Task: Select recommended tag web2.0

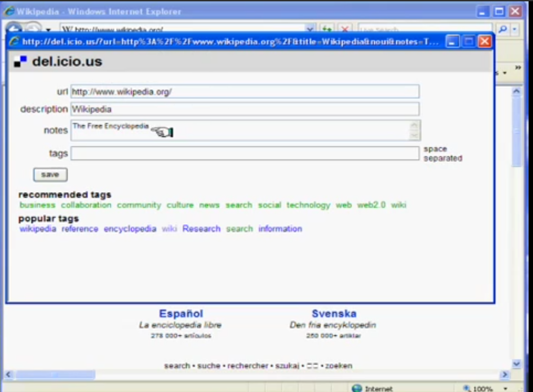Action: 371,205
